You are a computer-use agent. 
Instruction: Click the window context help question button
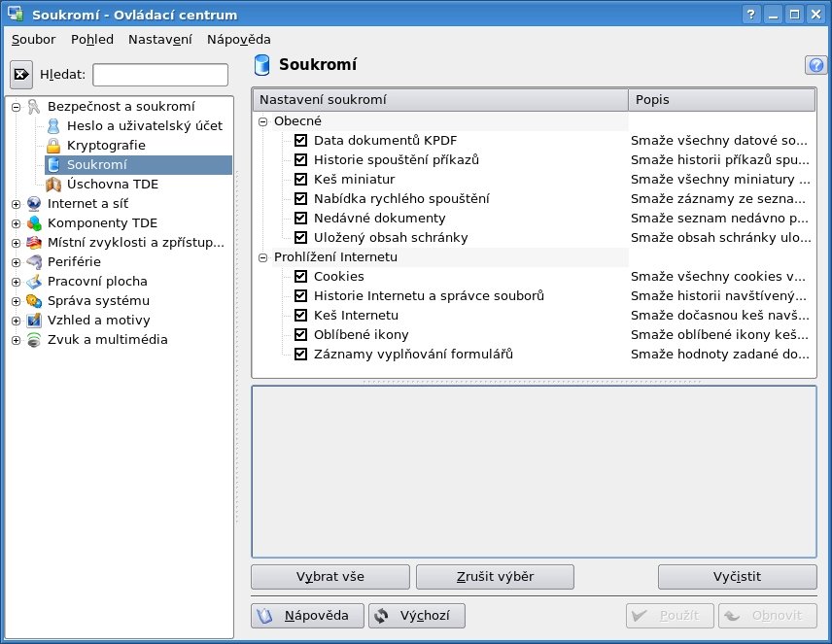pos(750,15)
